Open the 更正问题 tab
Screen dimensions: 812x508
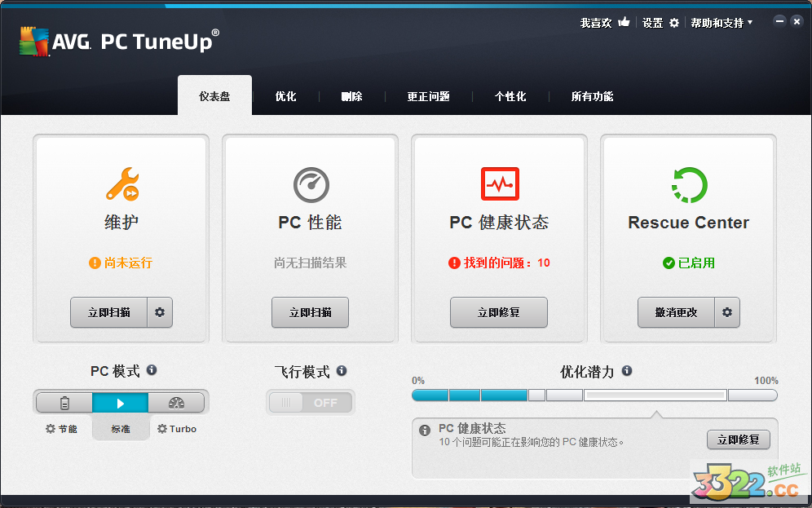point(428,96)
